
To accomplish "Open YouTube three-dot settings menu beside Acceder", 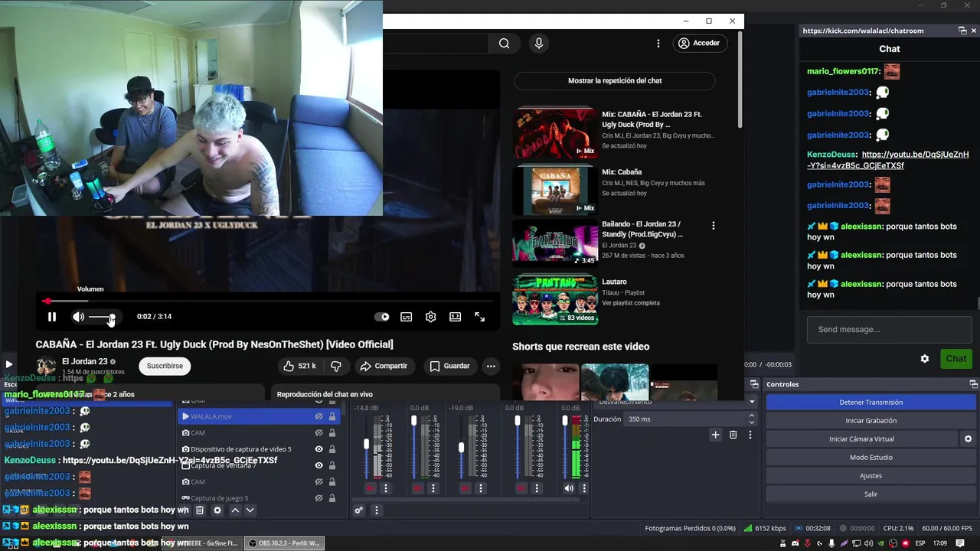I will (658, 44).
